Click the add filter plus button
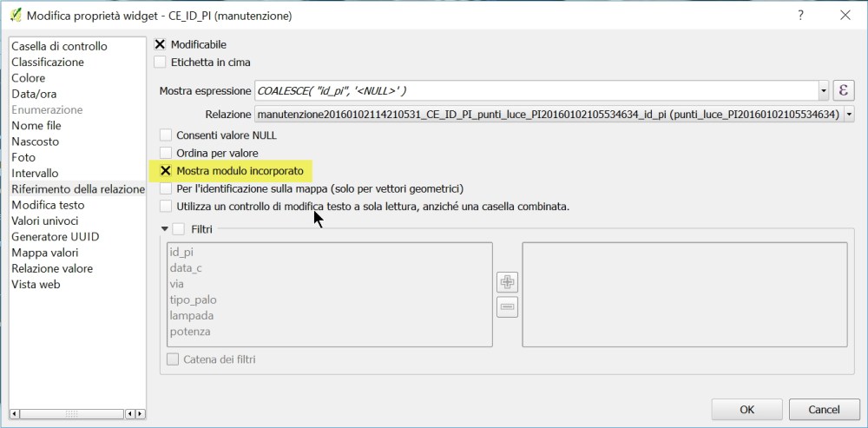 [507, 282]
